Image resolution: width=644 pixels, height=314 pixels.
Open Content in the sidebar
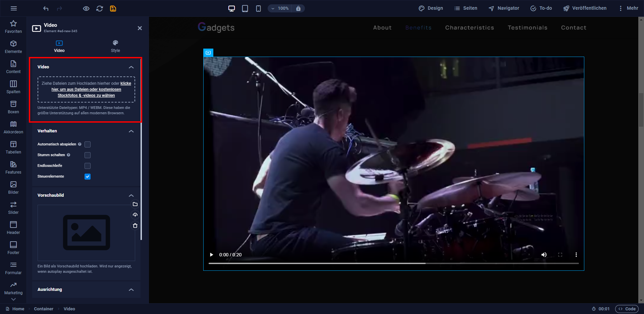(13, 67)
